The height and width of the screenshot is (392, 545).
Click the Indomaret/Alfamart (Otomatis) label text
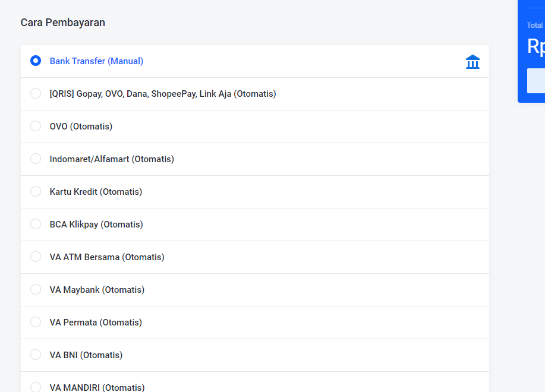pos(112,159)
